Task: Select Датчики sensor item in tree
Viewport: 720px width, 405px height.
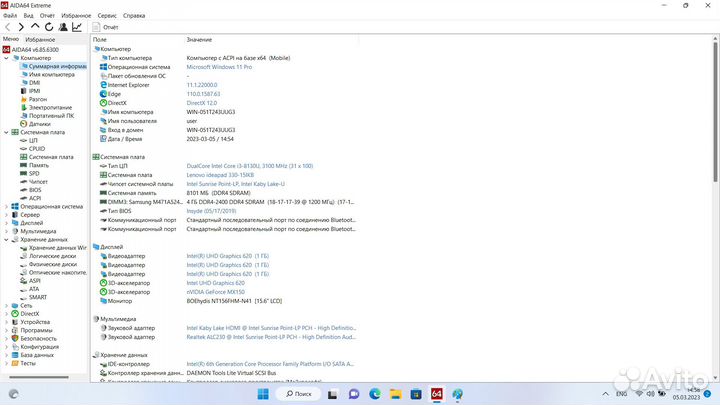Action: pyautogui.click(x=40, y=124)
